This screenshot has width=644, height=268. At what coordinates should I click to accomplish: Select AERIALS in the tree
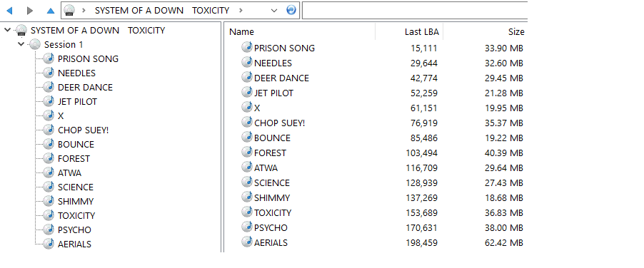[74, 244]
